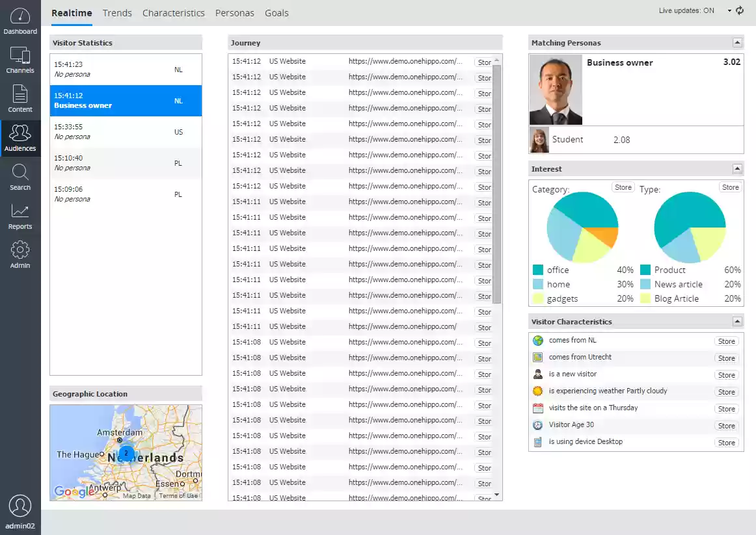The image size is (756, 535).
Task: Collapse the Matching Personas panel
Action: (x=736, y=43)
